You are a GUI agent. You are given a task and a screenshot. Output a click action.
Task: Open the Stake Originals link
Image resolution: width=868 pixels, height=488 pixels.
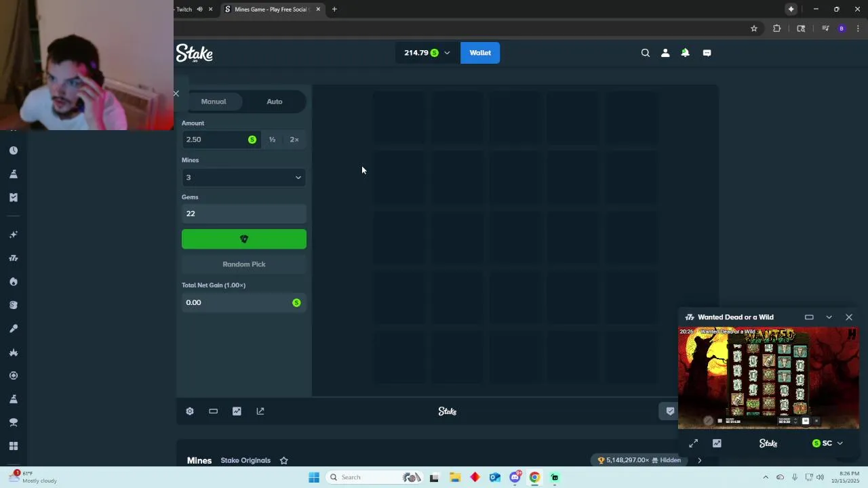click(x=245, y=460)
